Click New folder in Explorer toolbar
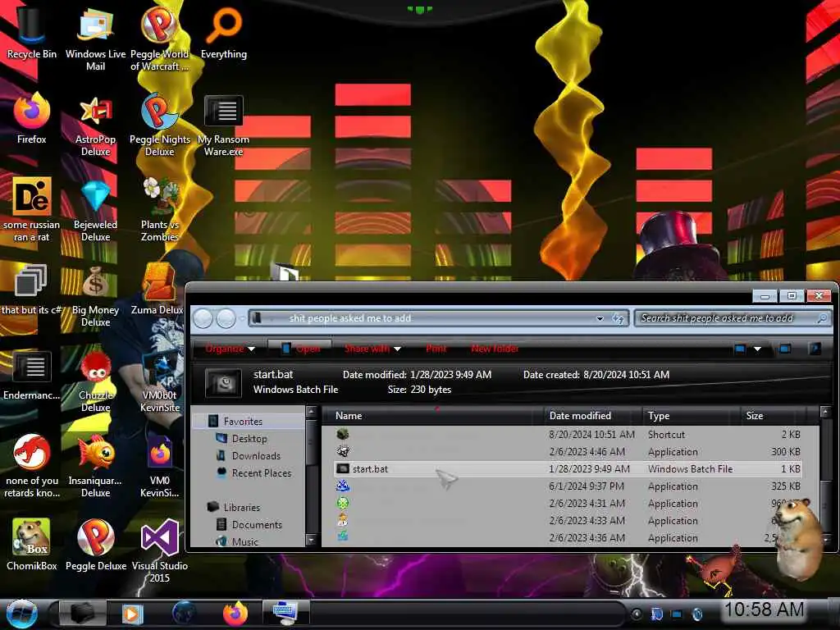Image resolution: width=840 pixels, height=630 pixels. pos(495,349)
